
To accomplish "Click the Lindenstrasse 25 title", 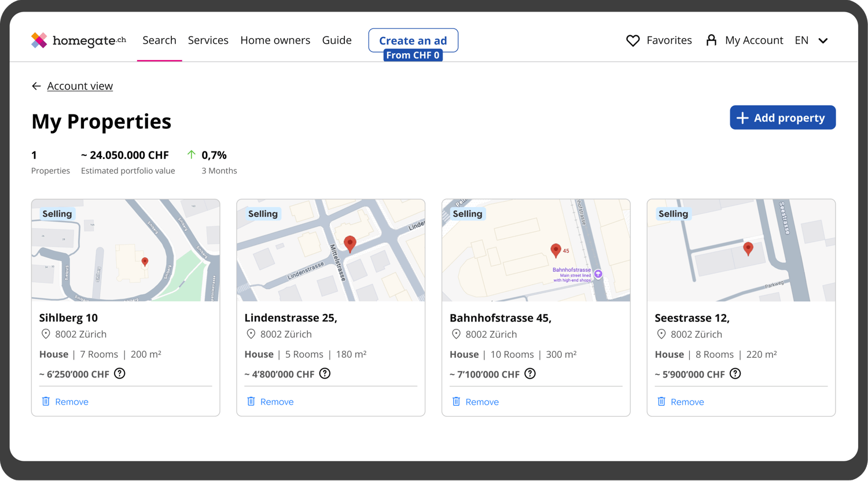I will coord(290,317).
